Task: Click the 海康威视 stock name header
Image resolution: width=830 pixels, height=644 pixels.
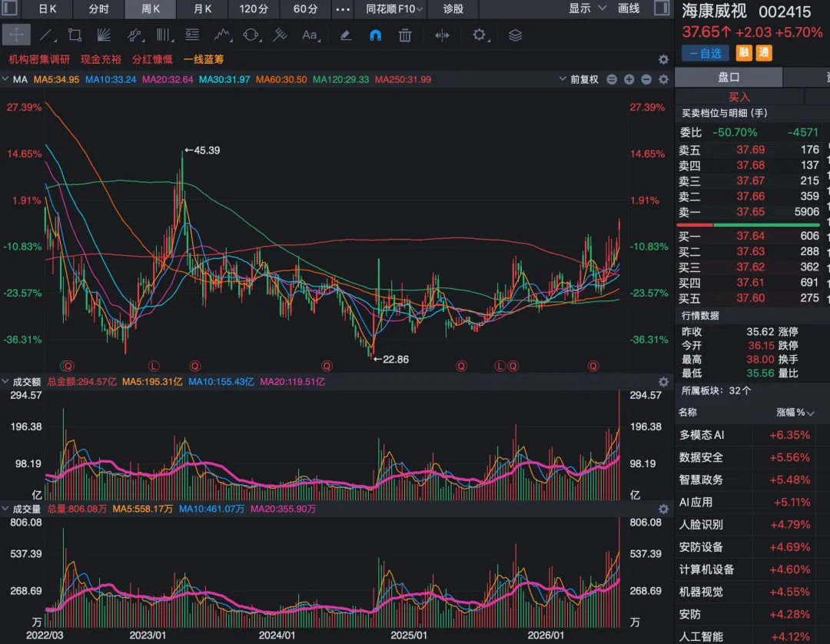Action: pos(713,11)
